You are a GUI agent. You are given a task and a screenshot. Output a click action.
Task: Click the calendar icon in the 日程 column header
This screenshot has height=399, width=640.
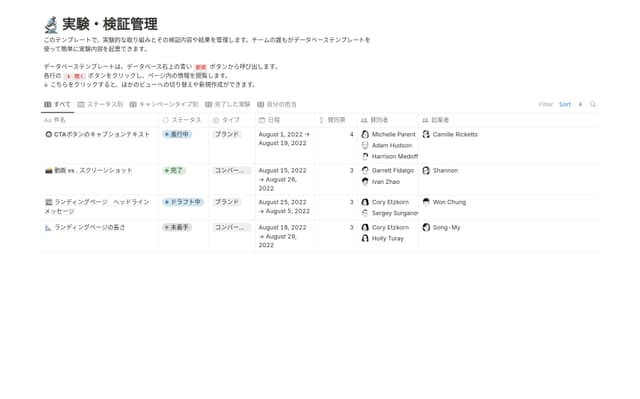pyautogui.click(x=262, y=120)
